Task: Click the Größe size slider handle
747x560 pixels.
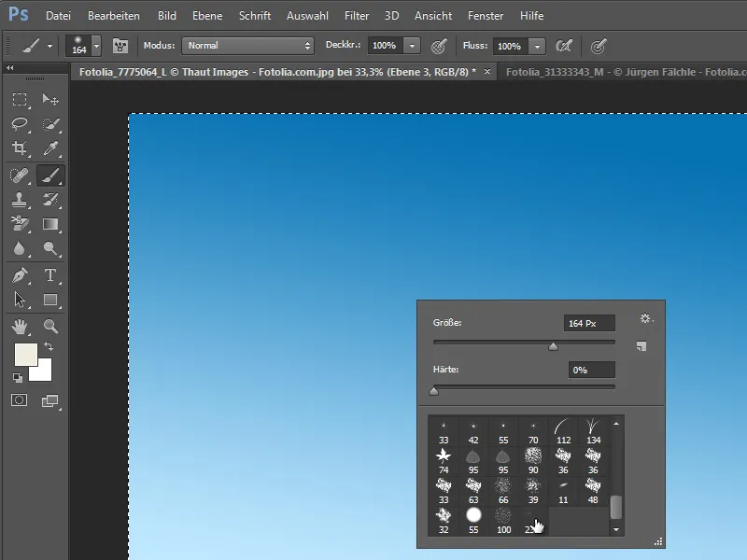Action: click(553, 346)
